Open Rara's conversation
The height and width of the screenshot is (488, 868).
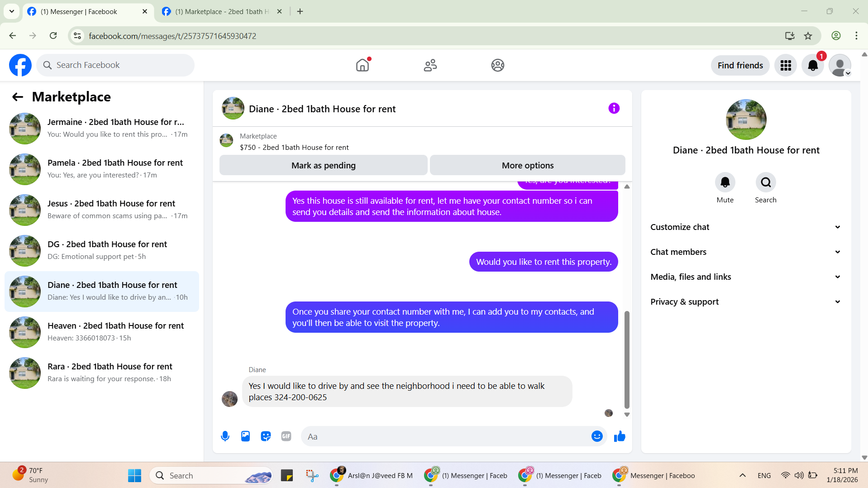(102, 373)
